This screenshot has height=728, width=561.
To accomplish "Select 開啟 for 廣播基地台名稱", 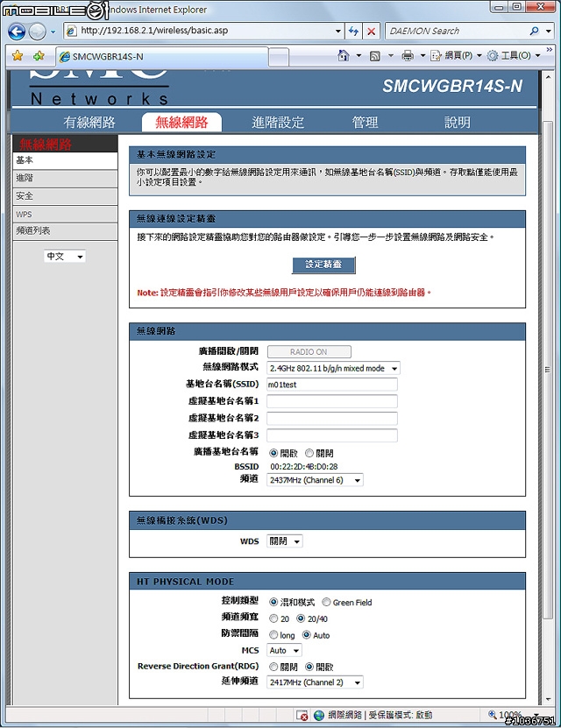I will pos(273,453).
